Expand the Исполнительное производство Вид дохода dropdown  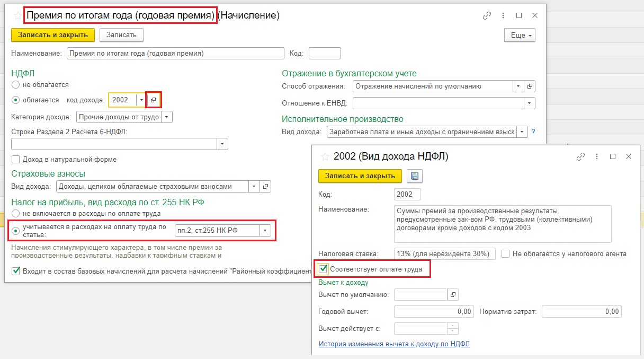522,132
